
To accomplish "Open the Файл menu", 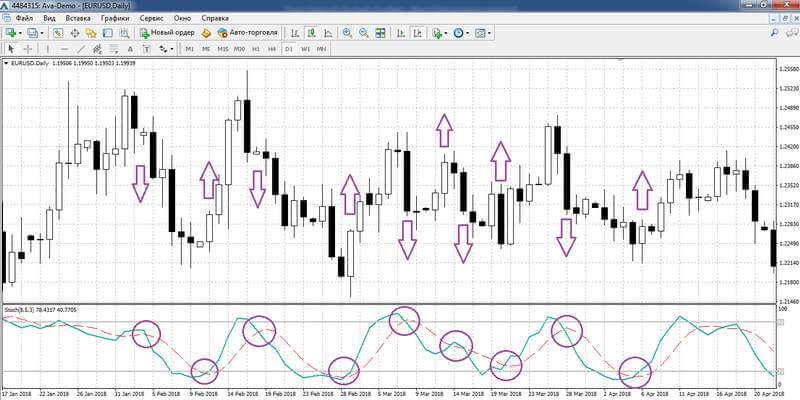I will click(24, 18).
